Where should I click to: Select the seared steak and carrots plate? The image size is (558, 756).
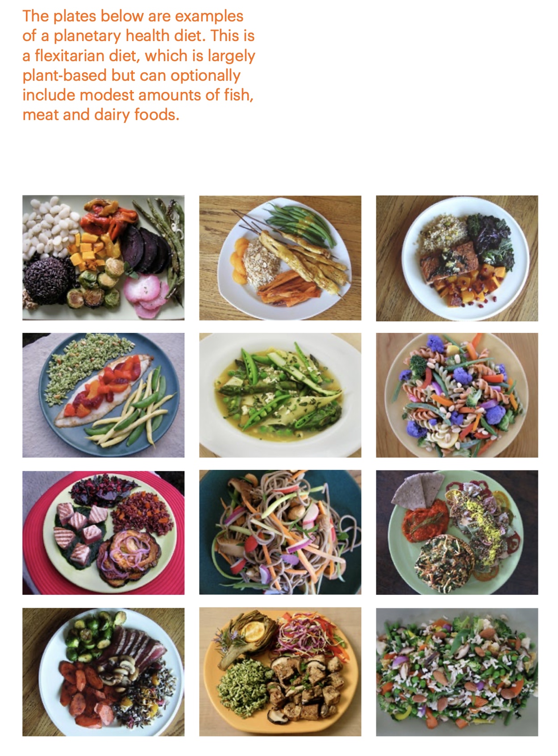103,672
